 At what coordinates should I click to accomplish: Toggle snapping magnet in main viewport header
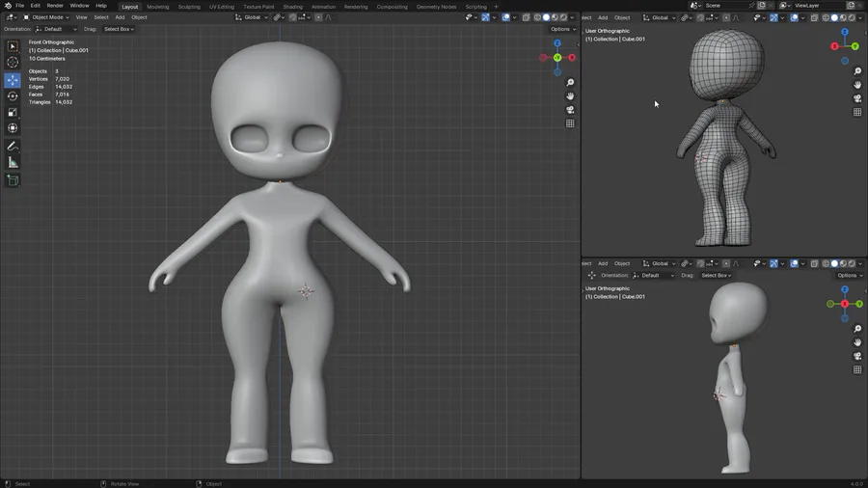[x=293, y=17]
